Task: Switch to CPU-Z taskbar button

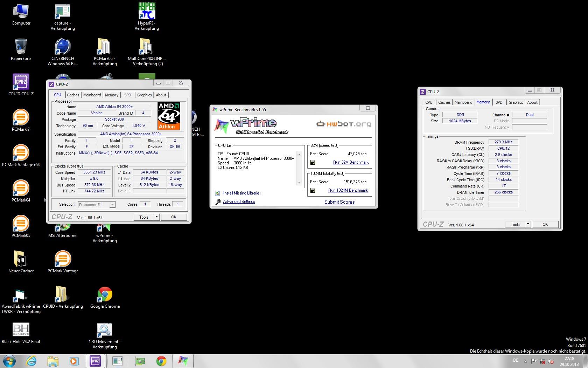Action: (x=95, y=361)
